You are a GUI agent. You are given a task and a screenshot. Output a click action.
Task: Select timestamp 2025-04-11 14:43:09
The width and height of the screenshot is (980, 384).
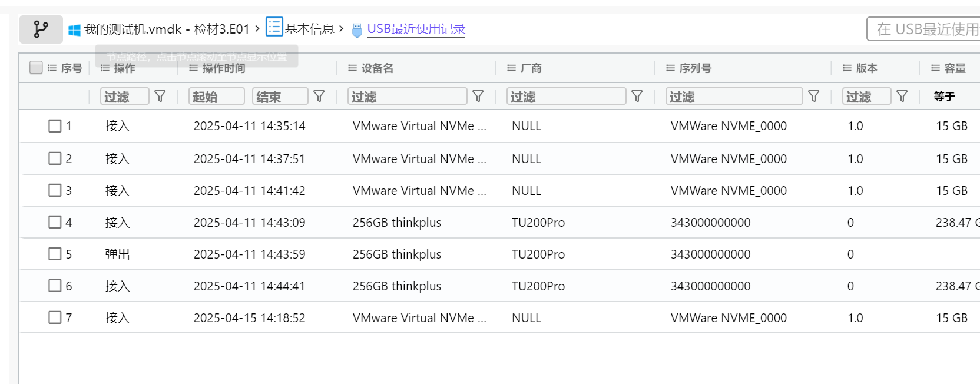tap(250, 223)
